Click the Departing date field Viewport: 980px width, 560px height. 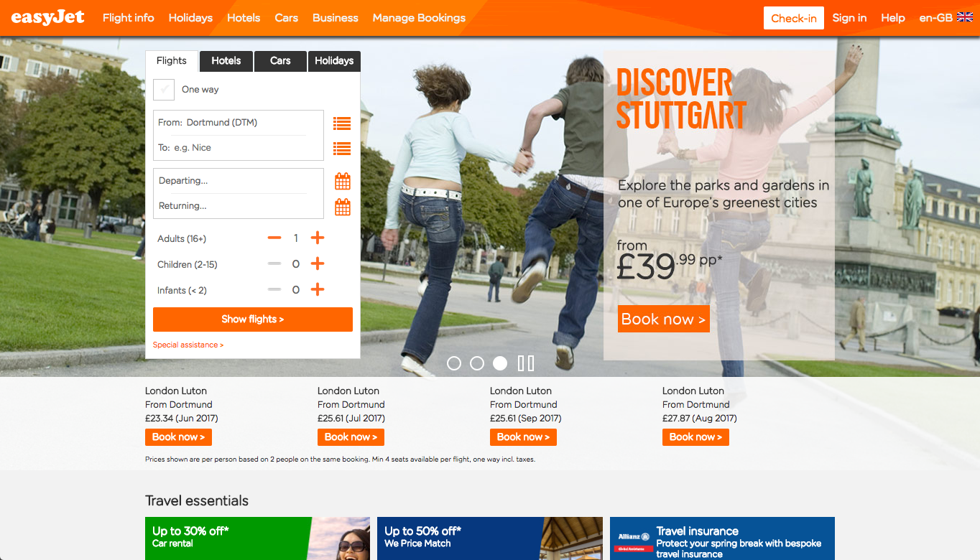pos(239,181)
